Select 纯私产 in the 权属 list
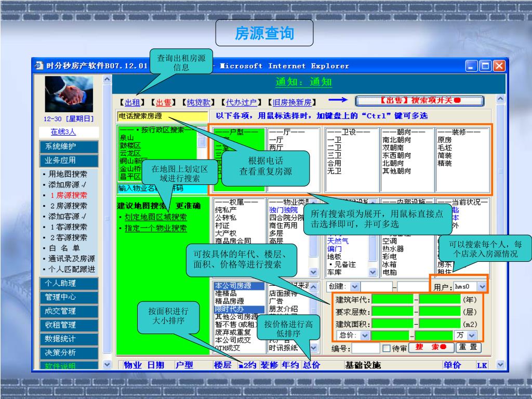The image size is (532, 399). (x=225, y=210)
